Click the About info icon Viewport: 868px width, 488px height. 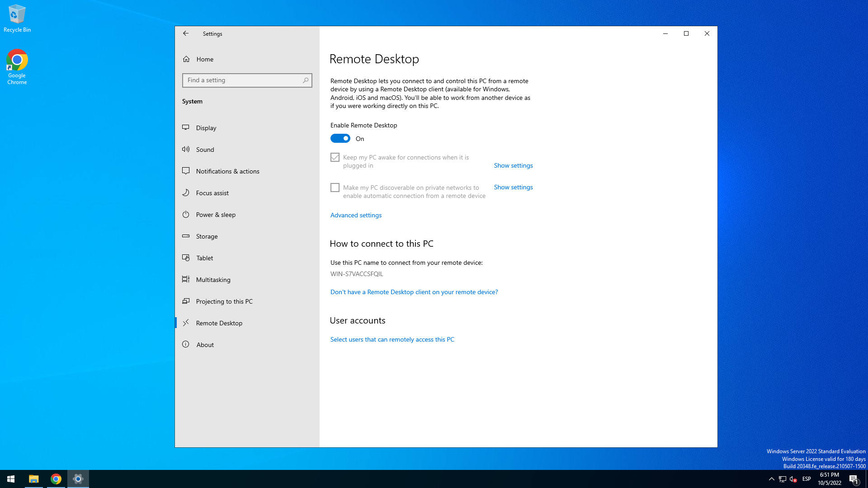pos(186,345)
